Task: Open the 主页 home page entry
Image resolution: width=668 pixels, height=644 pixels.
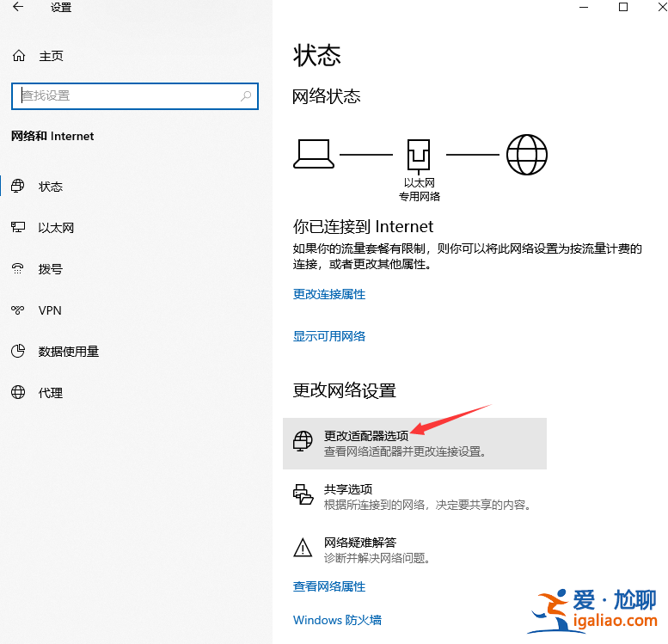Action: (51, 56)
